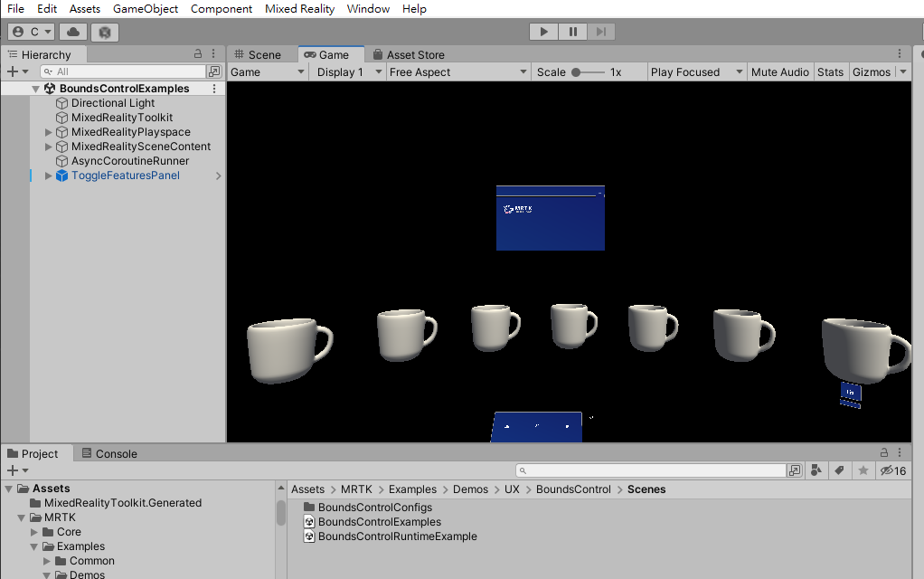This screenshot has width=924, height=579.
Task: Select AsyncCoroutineRunner in Hierarchy
Action: 129,161
